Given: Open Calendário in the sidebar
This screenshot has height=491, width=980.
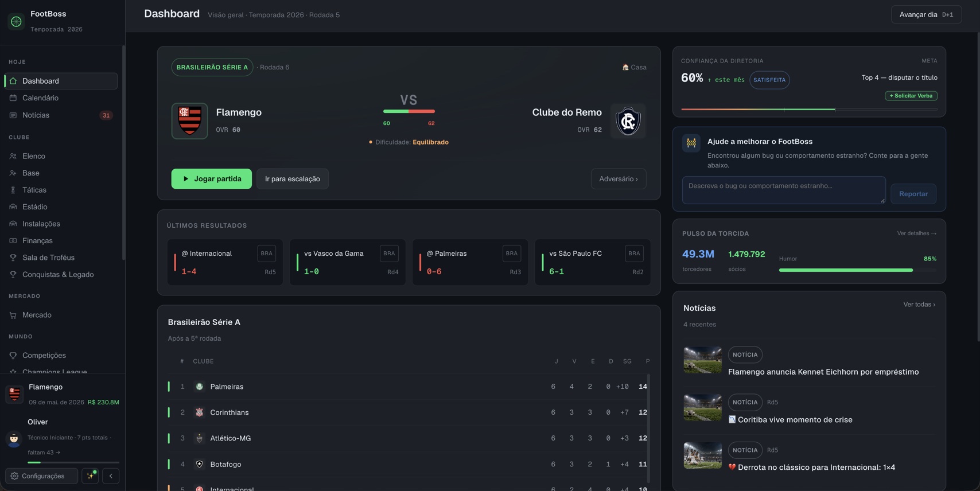Looking at the screenshot, I should coord(61,98).
